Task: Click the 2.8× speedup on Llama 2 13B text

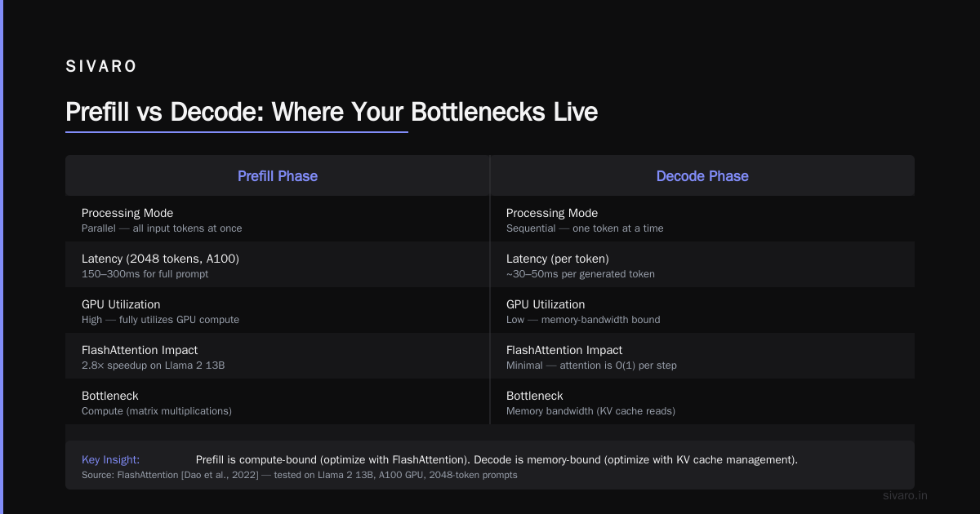Action: pos(153,366)
